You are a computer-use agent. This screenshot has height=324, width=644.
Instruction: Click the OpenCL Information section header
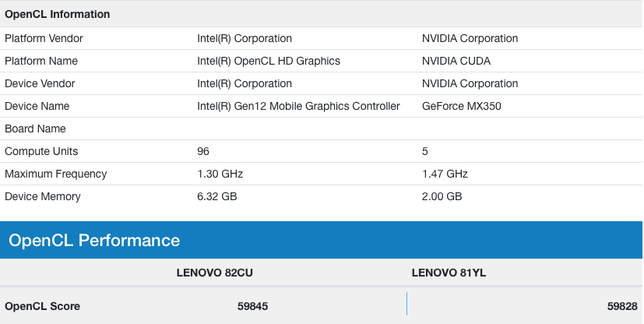58,14
